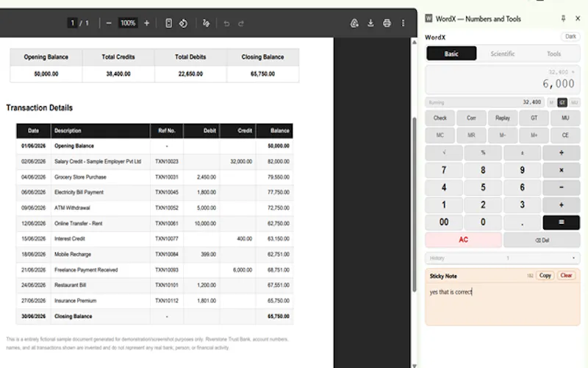Click the Total Credits 38,400.00 value
The image size is (588, 368).
(x=118, y=74)
